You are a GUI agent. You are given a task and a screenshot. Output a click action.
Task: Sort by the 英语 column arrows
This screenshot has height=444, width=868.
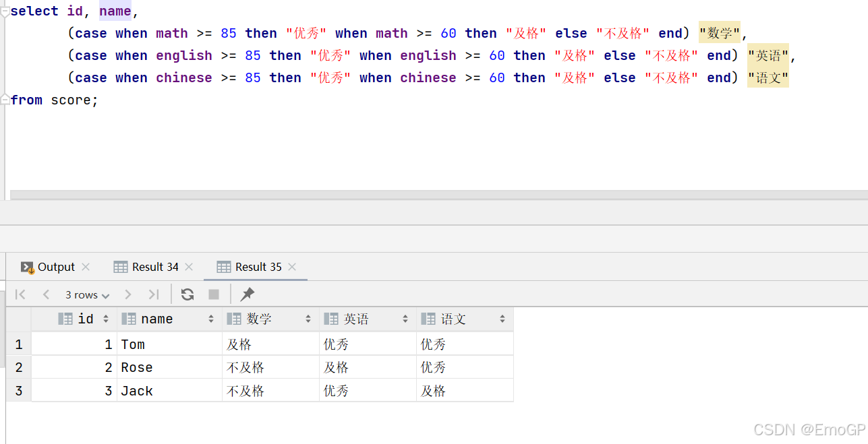pyautogui.click(x=405, y=319)
